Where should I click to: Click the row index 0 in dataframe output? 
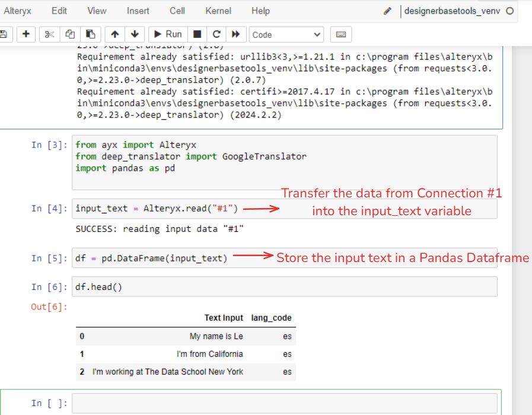tap(82, 336)
